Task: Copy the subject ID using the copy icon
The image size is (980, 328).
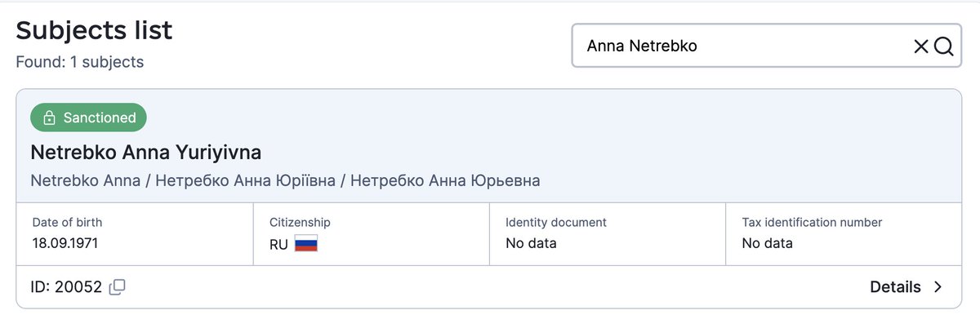Action: (118, 286)
